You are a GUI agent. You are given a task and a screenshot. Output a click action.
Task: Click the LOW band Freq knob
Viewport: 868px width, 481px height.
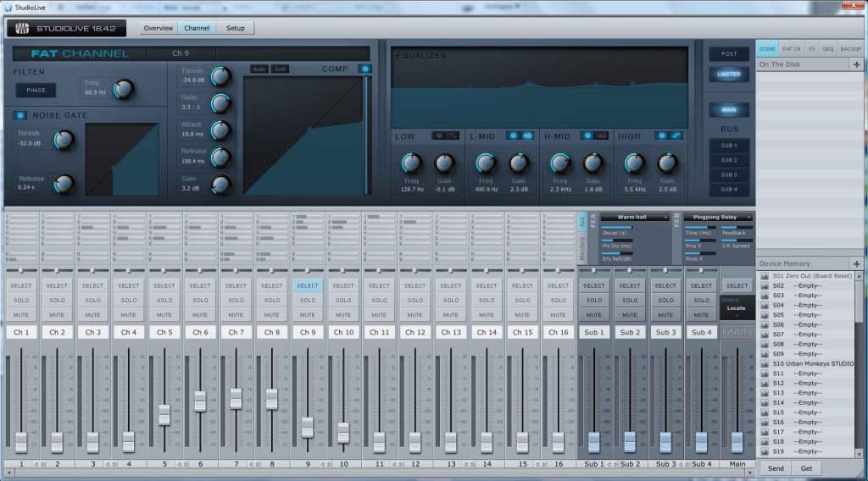[411, 163]
